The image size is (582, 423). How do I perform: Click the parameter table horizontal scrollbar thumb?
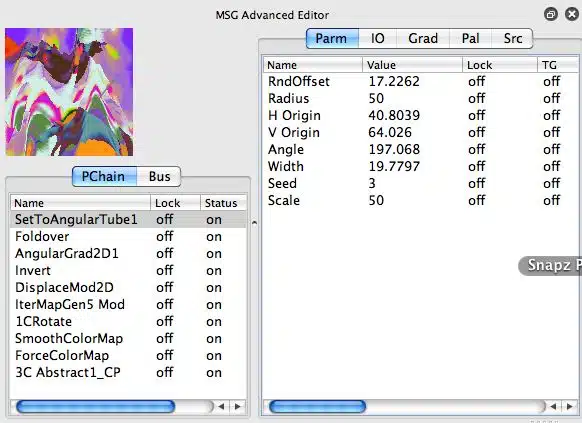[317, 407]
